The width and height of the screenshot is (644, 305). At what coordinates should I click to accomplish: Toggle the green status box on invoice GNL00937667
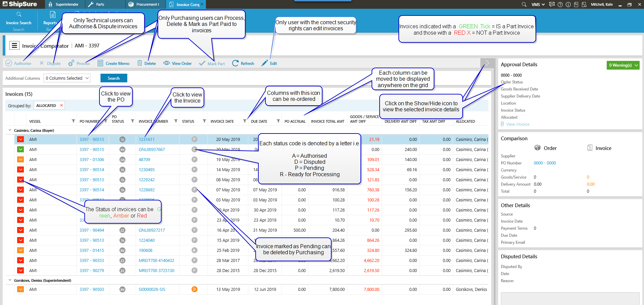[x=20, y=150]
